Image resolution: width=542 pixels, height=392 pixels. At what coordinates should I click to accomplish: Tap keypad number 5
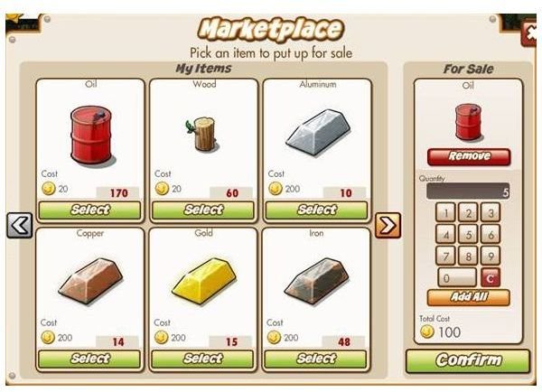[468, 235]
